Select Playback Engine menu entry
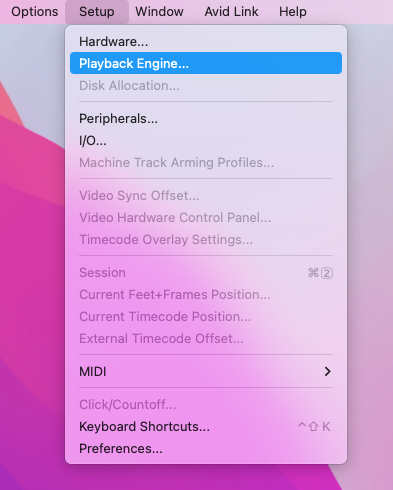The height and width of the screenshot is (490, 393). click(206, 63)
